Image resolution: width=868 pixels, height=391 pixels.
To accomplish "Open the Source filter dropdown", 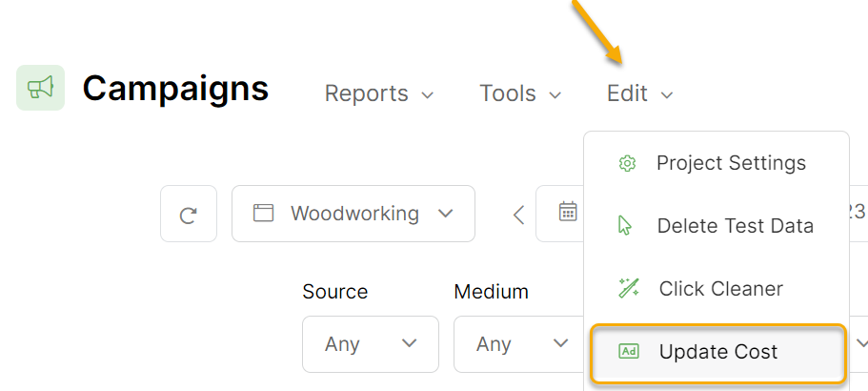I will (x=371, y=343).
